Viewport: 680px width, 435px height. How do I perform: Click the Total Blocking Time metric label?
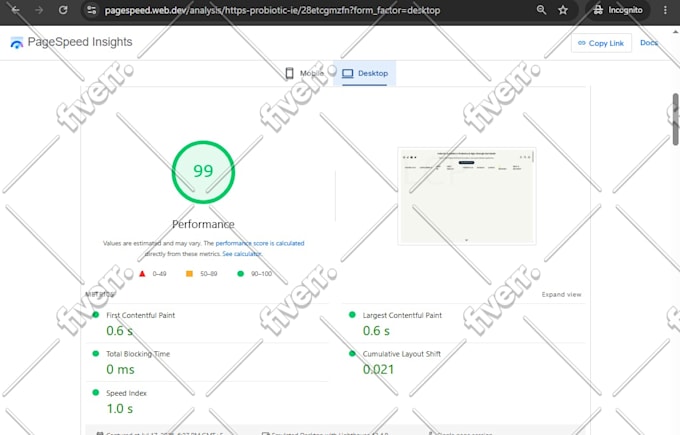point(138,354)
